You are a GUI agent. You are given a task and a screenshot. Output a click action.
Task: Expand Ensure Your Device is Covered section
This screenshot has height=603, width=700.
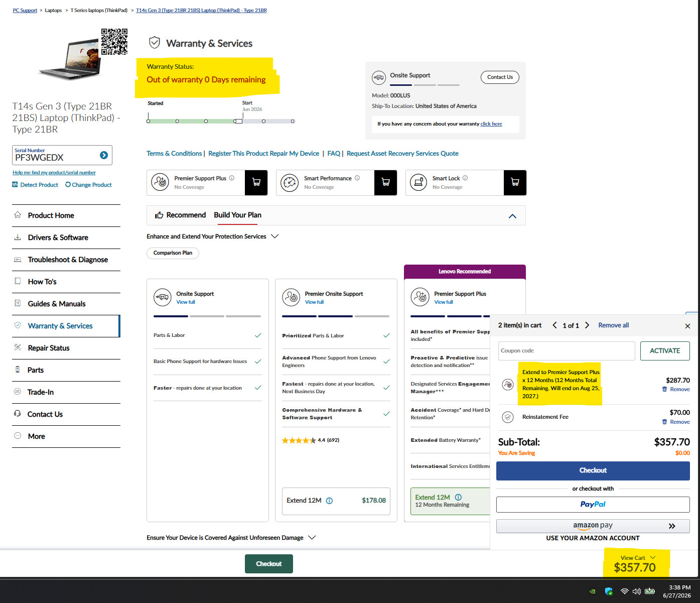coord(312,537)
